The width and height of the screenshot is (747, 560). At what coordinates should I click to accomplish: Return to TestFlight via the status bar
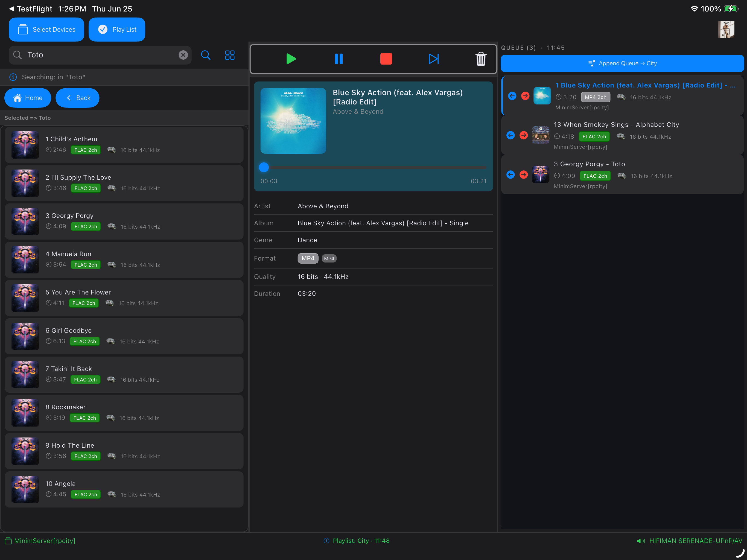coord(31,9)
